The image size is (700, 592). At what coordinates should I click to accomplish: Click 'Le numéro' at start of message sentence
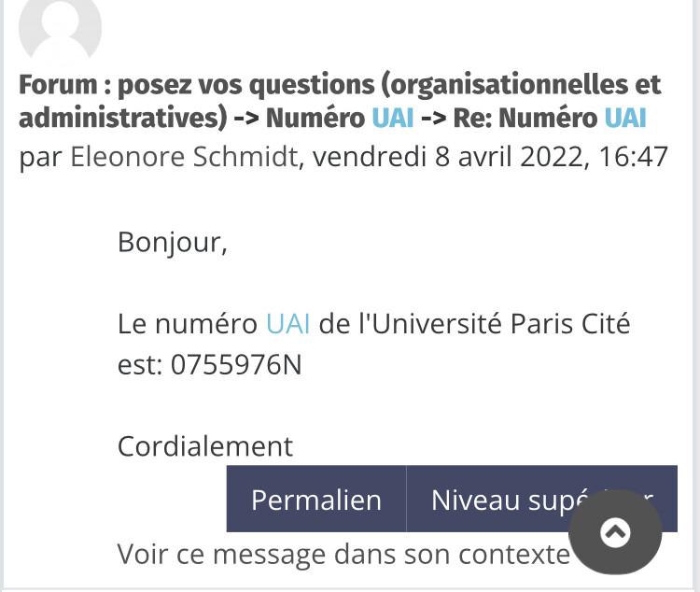pos(188,324)
